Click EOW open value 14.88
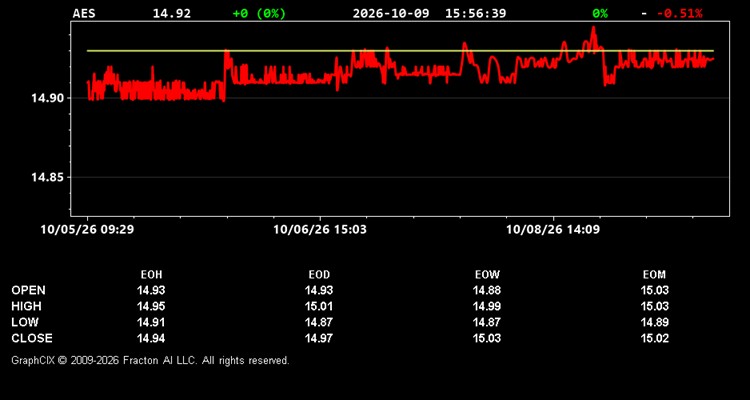 487,290
